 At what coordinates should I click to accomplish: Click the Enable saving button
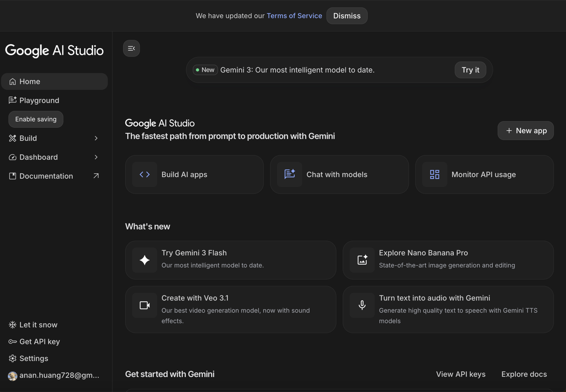[36, 119]
